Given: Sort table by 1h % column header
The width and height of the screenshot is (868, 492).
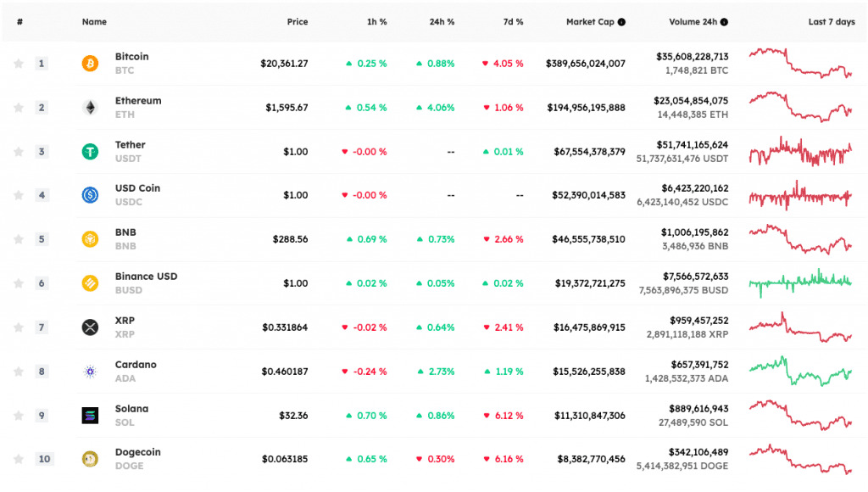Looking at the screenshot, I should click(x=377, y=22).
